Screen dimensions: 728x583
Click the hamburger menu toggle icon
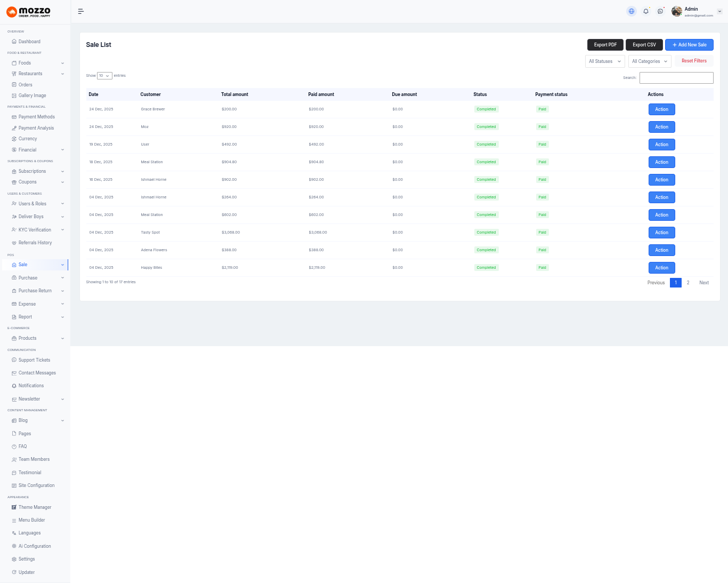81,11
